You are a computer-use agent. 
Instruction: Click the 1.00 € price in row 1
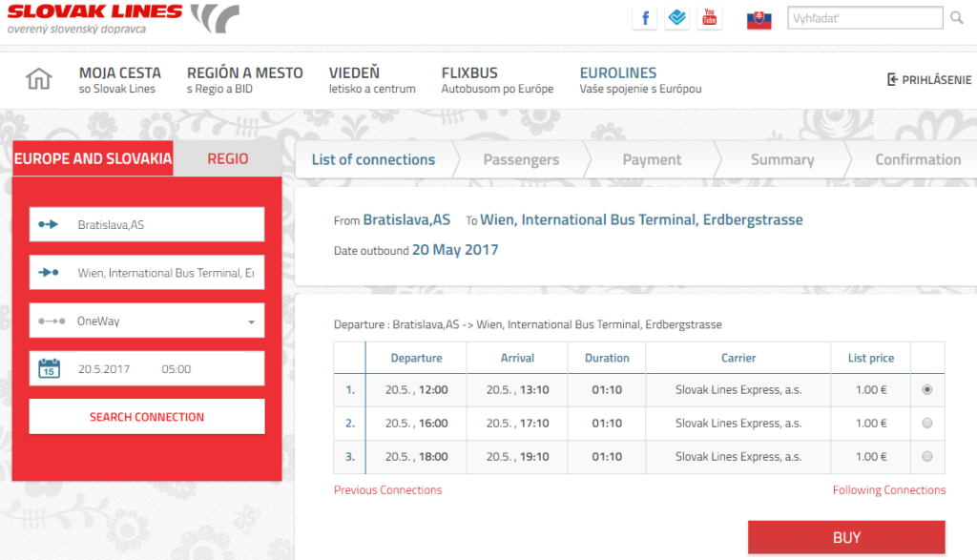tap(870, 390)
